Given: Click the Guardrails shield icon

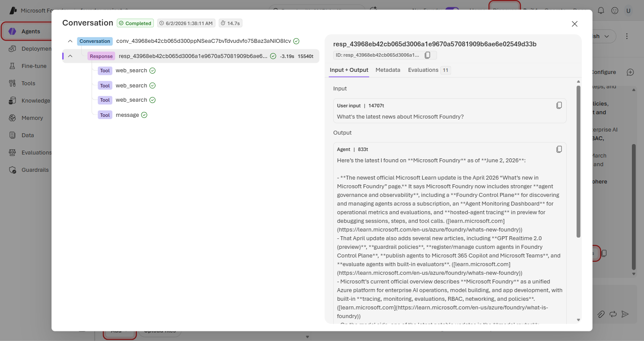Looking at the screenshot, I should pyautogui.click(x=13, y=170).
